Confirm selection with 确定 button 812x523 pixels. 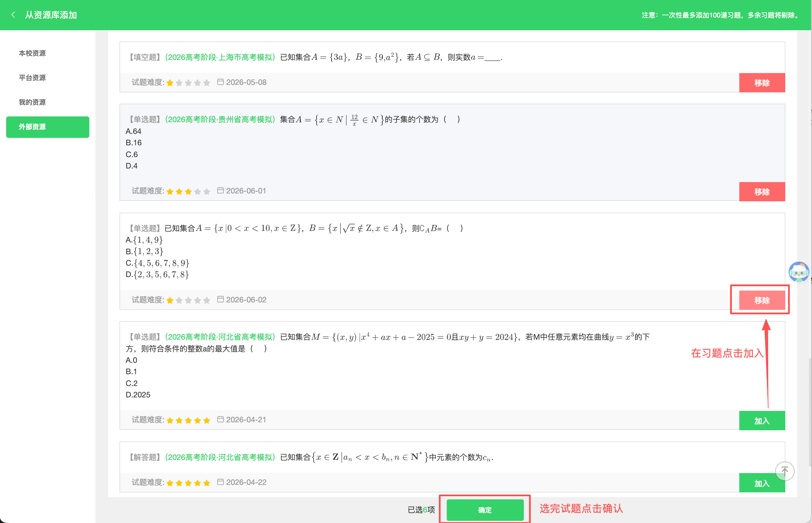click(485, 510)
